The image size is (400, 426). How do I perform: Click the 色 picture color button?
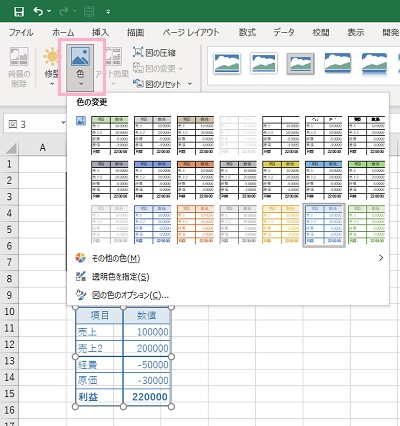pos(80,67)
